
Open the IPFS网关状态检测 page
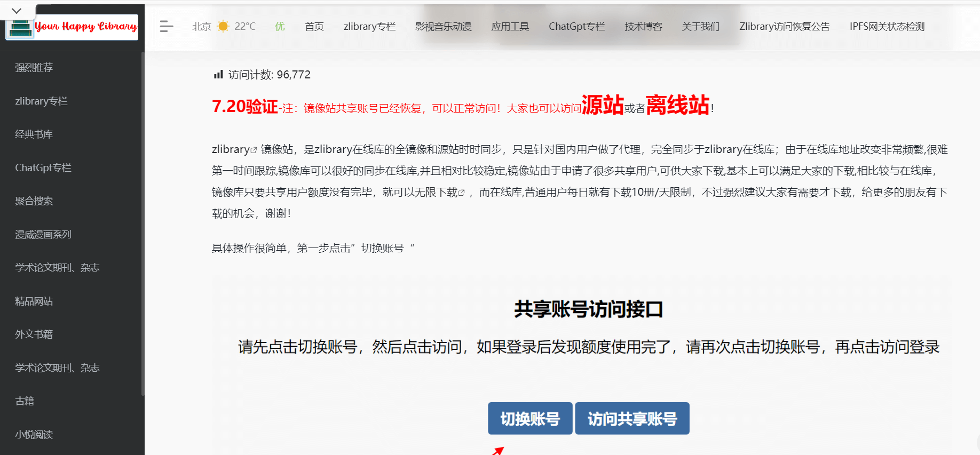tap(887, 27)
